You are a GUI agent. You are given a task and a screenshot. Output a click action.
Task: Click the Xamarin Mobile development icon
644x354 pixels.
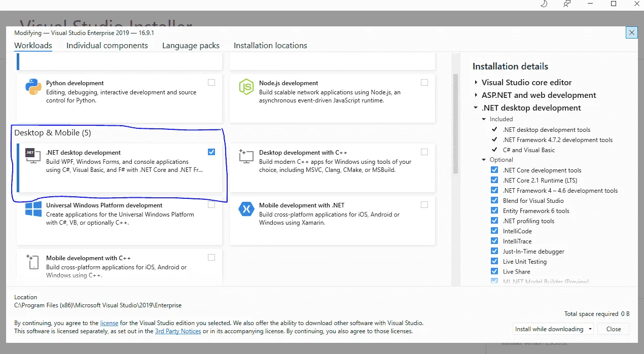click(246, 209)
